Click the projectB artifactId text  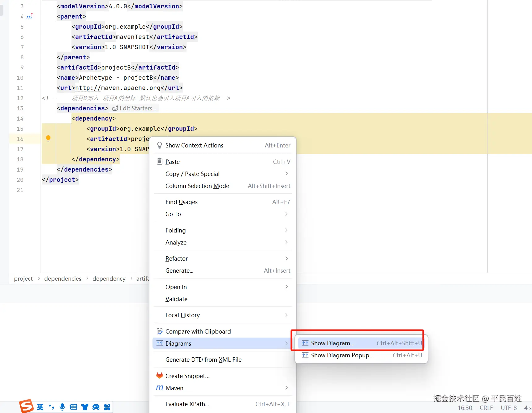(116, 67)
